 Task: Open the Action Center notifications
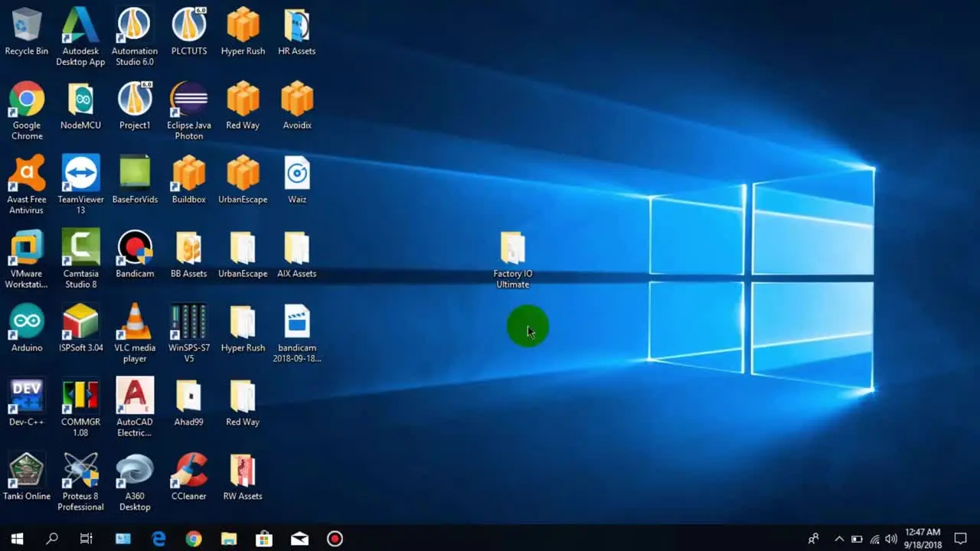tap(961, 539)
